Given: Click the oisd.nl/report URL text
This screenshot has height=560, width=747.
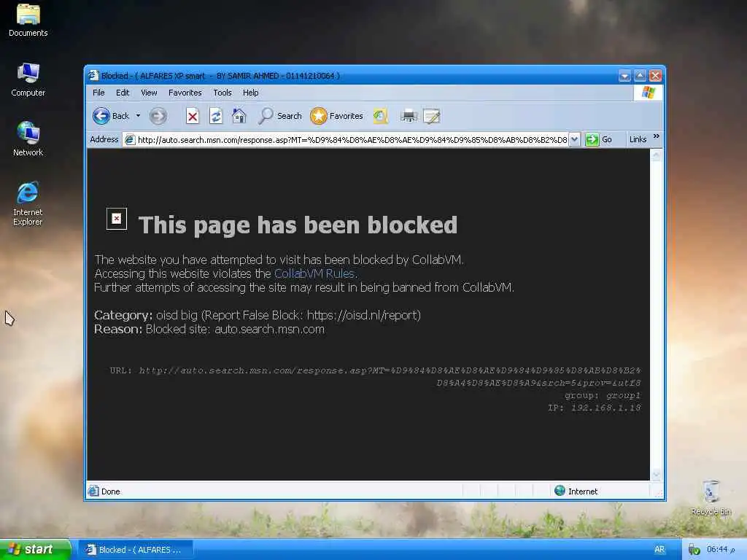Looking at the screenshot, I should point(362,315).
